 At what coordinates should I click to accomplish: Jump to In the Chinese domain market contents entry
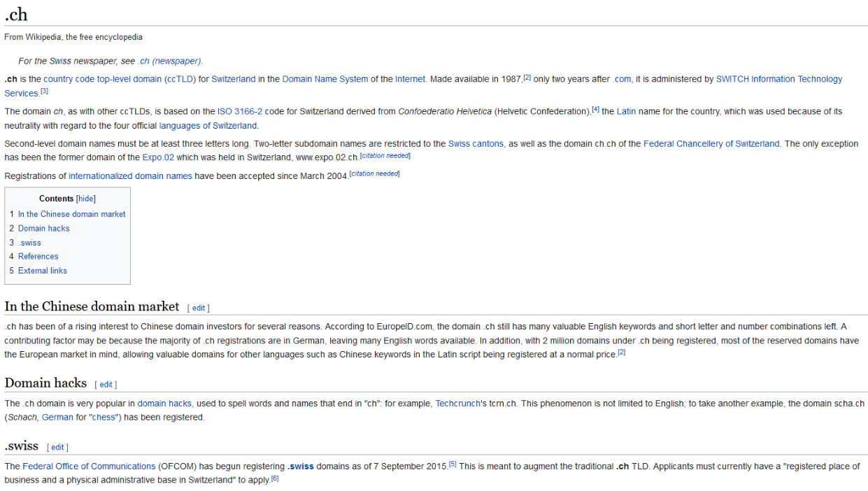click(67, 214)
